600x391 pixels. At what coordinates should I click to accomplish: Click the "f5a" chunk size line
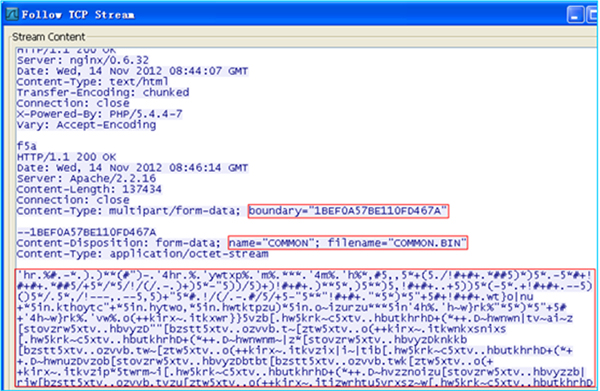tap(27, 146)
